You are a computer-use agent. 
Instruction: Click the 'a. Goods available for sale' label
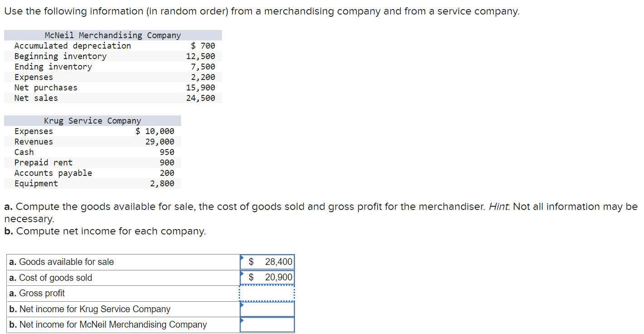(x=61, y=262)
